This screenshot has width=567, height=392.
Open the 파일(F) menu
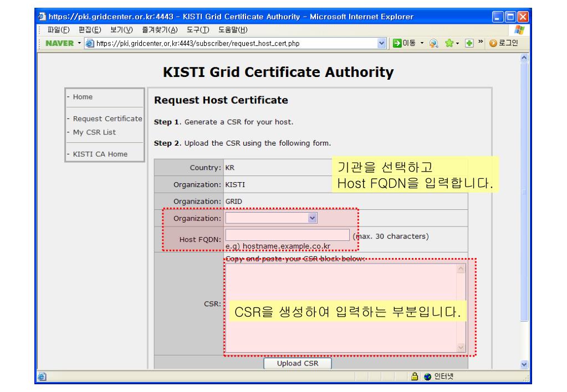[x=59, y=30]
